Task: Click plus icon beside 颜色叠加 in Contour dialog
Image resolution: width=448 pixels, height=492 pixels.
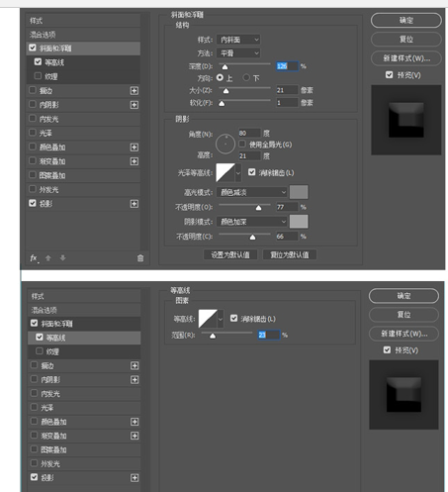Action: [x=134, y=422]
